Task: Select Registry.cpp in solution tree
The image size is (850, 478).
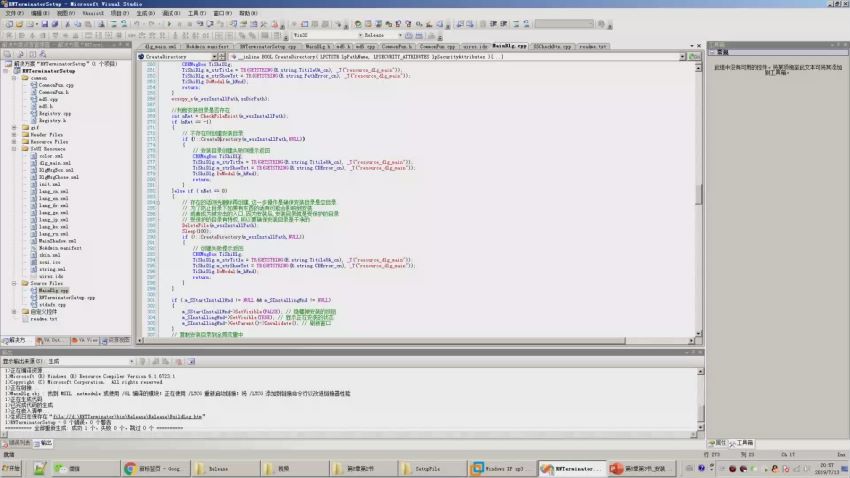Action: 55,114
